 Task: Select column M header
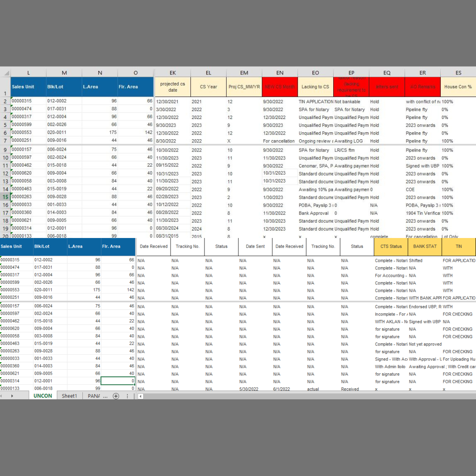click(64, 73)
